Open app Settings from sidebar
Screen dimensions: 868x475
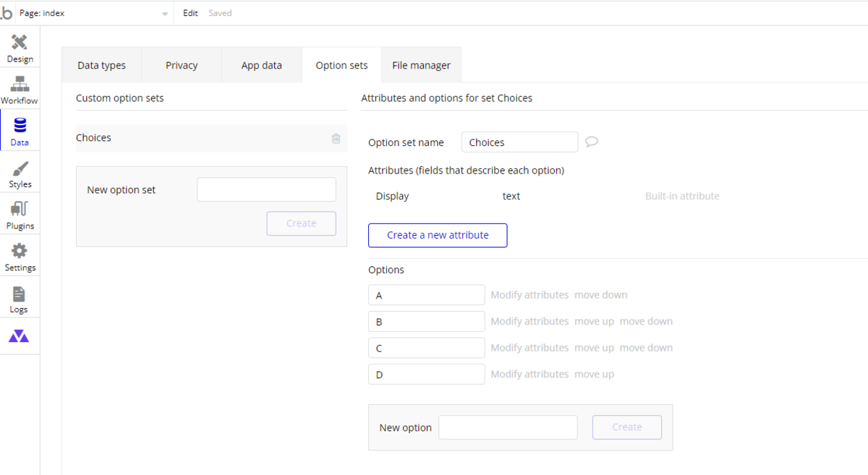20,257
